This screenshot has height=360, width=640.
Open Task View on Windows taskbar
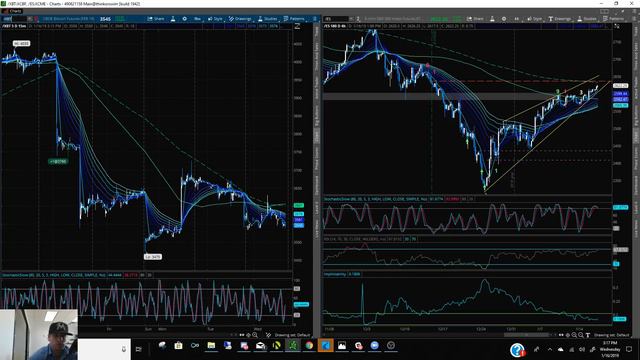[x=138, y=349]
